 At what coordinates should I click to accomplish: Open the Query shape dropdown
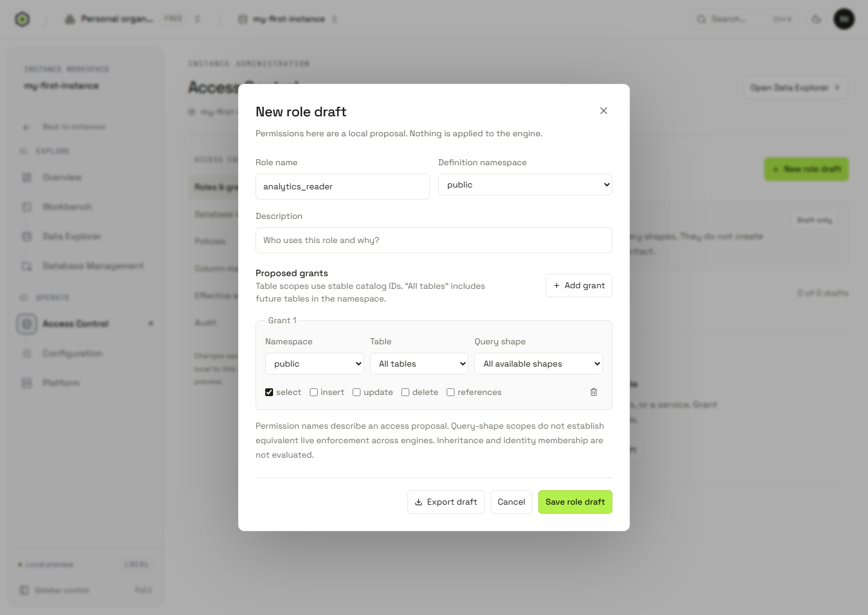pos(538,364)
